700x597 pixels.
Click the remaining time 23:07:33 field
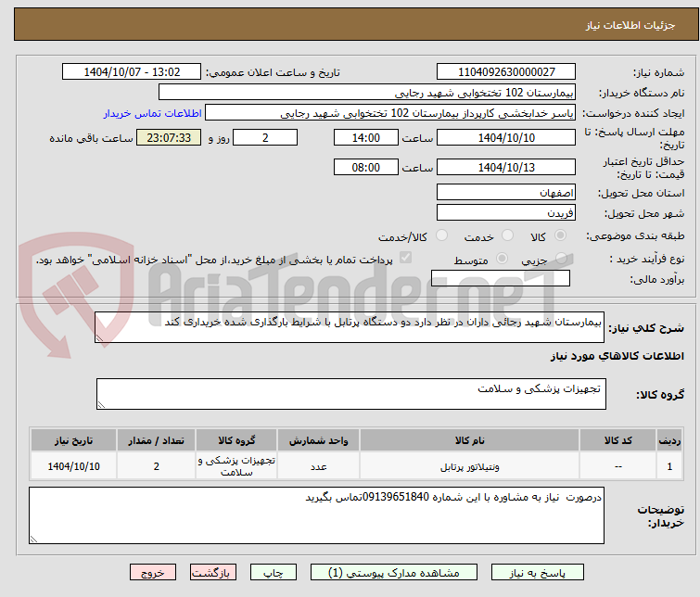(169, 137)
